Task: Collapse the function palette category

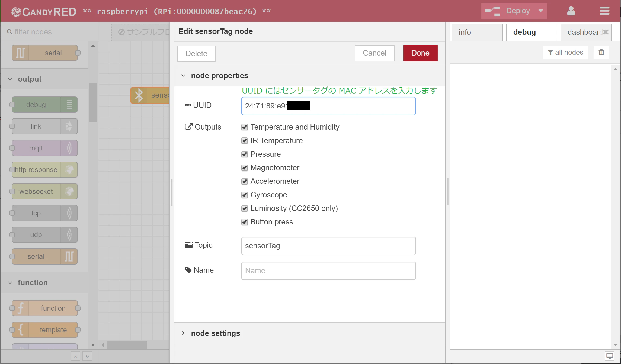Action: pyautogui.click(x=45, y=282)
